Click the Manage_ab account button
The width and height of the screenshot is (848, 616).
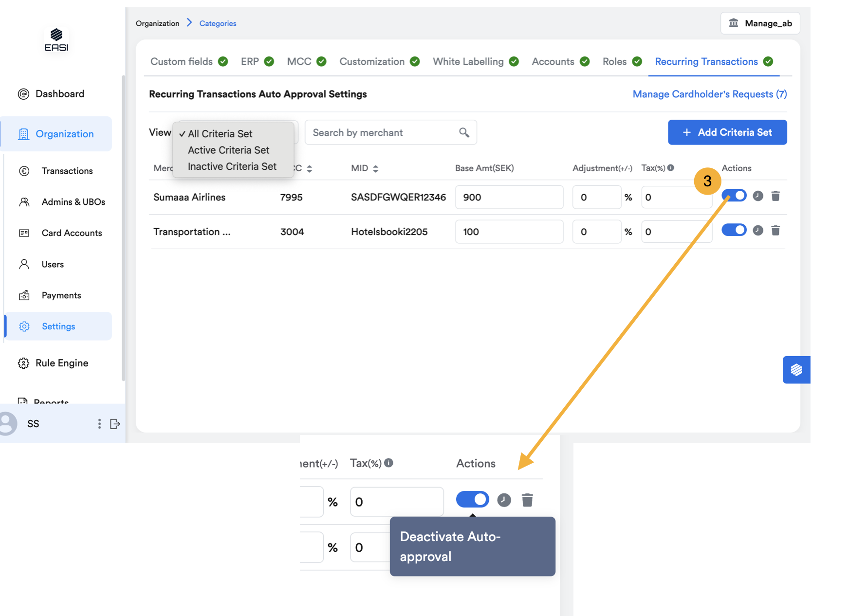(x=760, y=23)
